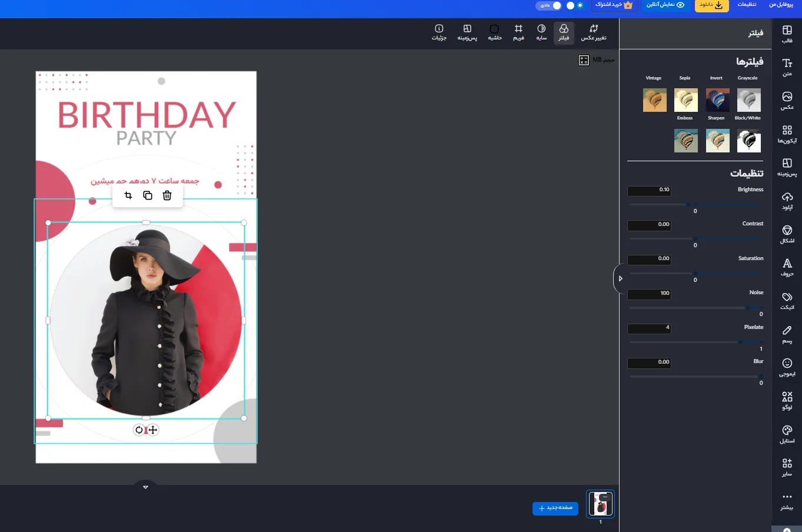Apply the Emboss filter
Screen dimensions: 802x532
pyautogui.click(x=686, y=140)
